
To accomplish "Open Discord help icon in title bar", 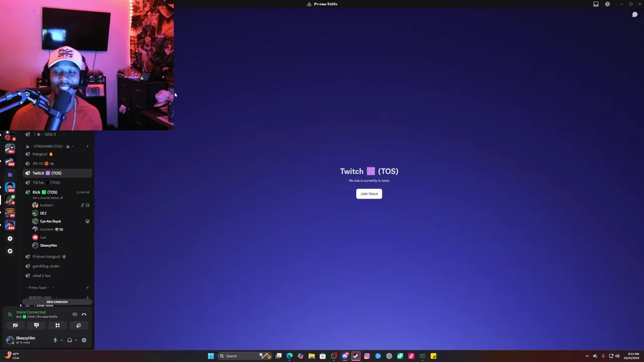I will tap(607, 4).
